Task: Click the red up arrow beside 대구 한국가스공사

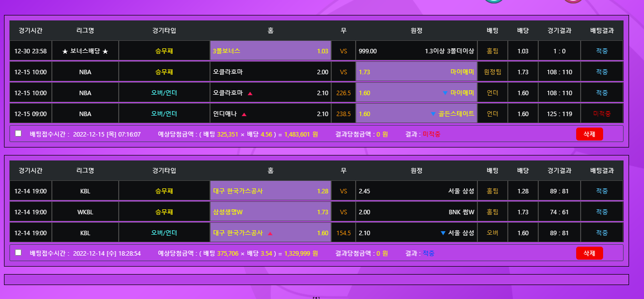Action: click(x=270, y=233)
